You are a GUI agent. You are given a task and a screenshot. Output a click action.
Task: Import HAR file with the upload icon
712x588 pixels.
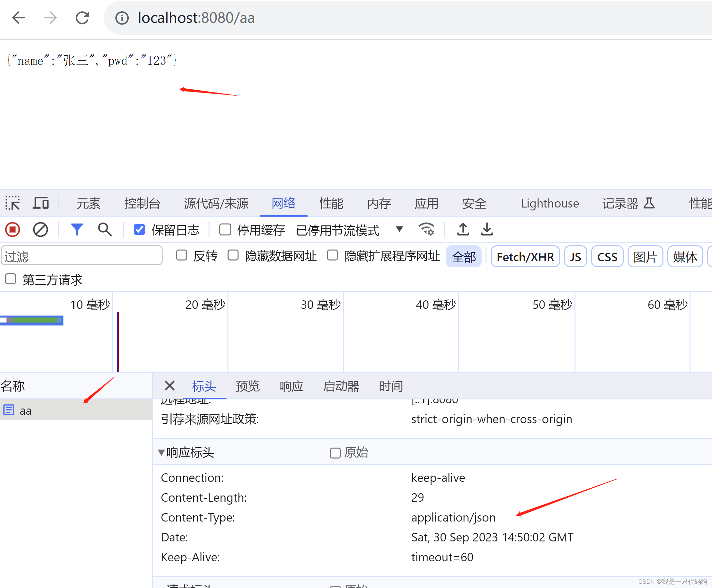pos(463,230)
